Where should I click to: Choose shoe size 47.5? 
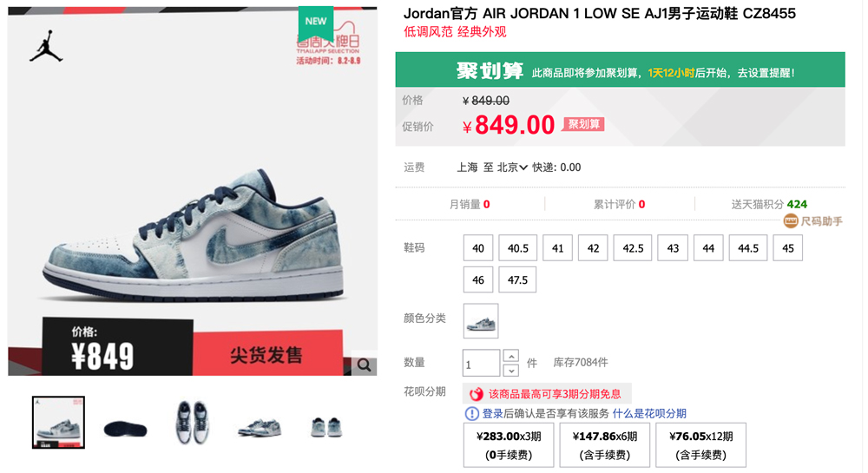[x=517, y=280]
